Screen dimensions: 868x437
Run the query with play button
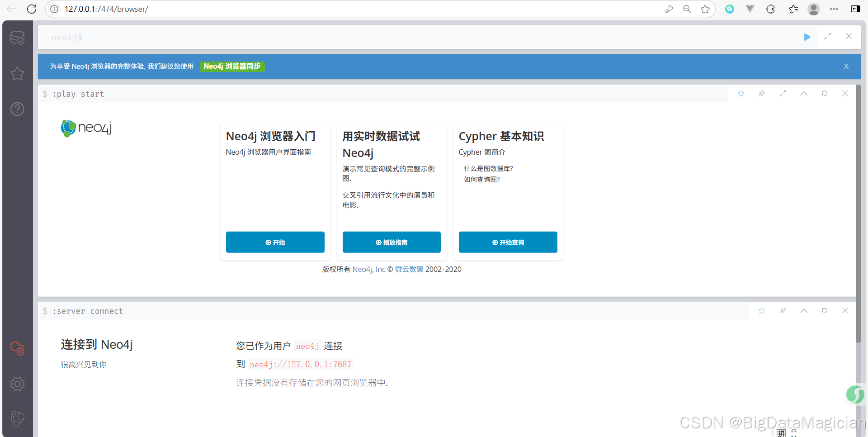pyautogui.click(x=807, y=37)
